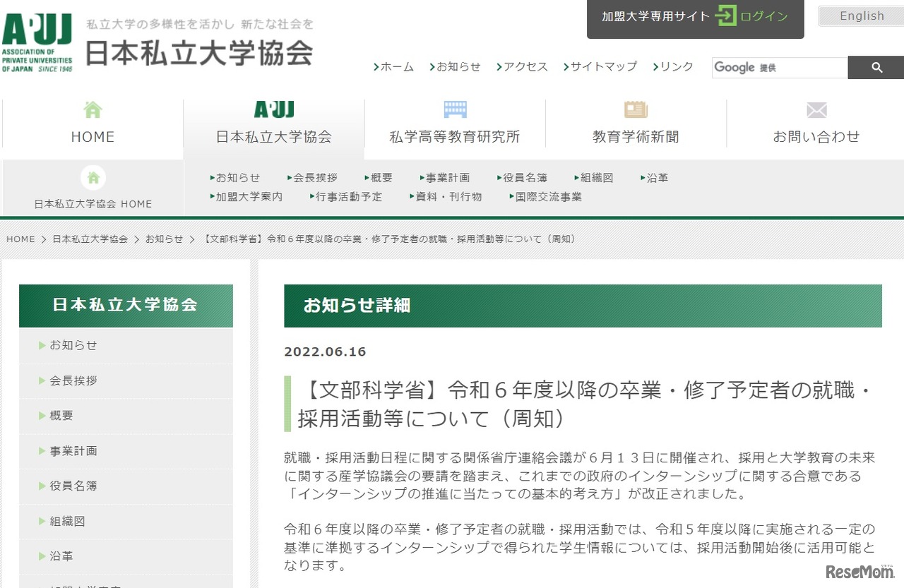Viewport: 904px width, 588px height.
Task: Click the green login arrow icon
Action: tap(725, 16)
